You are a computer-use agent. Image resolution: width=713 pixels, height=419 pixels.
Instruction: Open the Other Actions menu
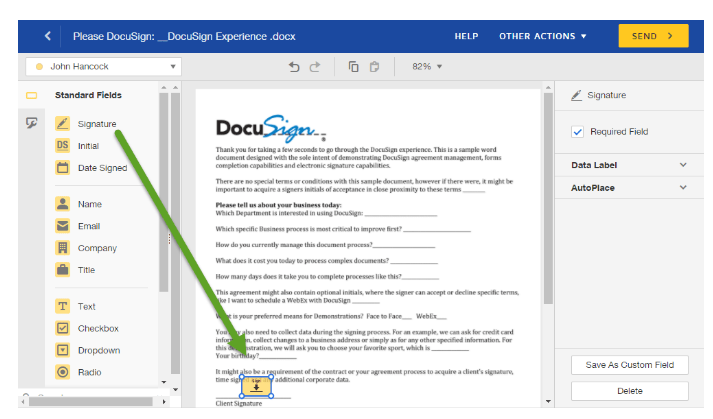tap(542, 36)
